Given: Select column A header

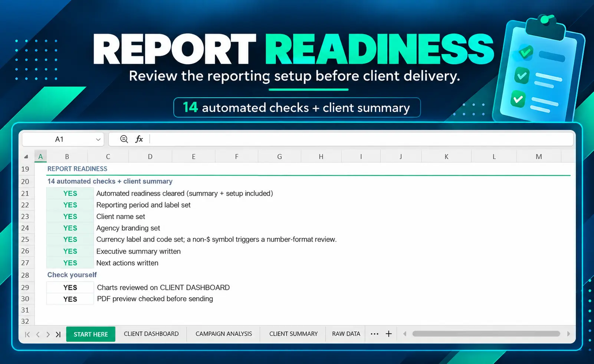Looking at the screenshot, I should tap(40, 157).
